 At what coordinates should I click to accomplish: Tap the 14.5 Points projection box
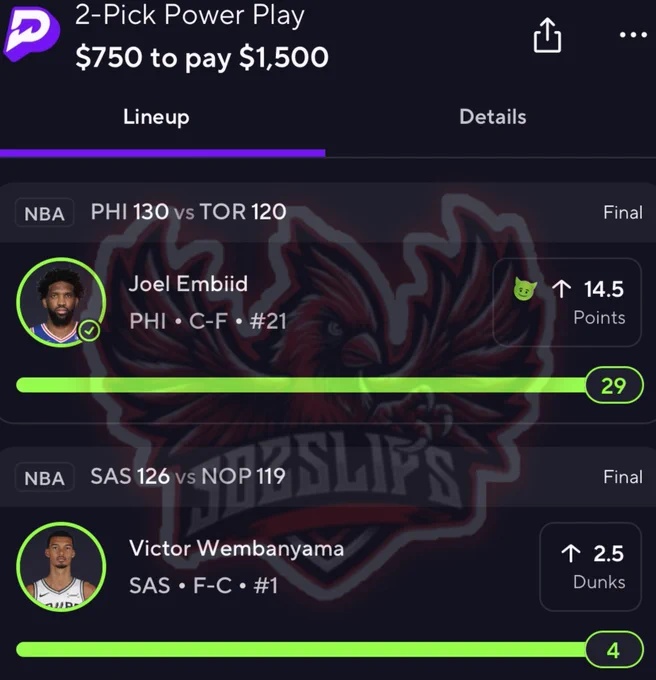pos(567,302)
